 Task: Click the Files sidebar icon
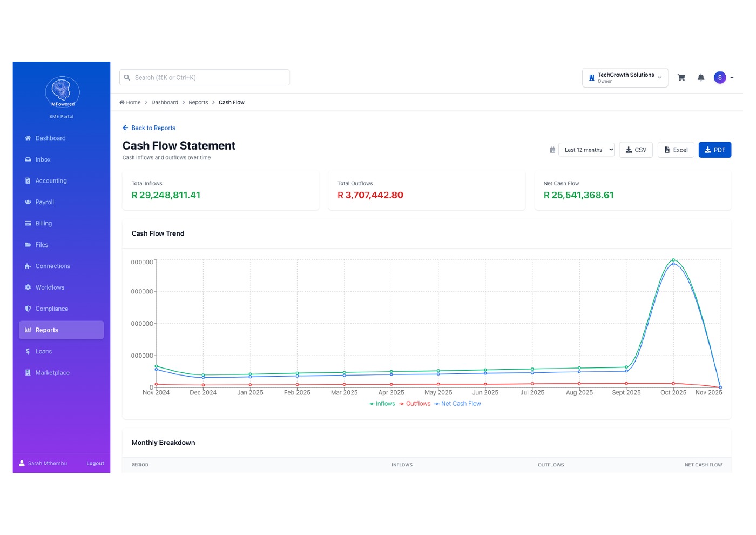point(28,244)
